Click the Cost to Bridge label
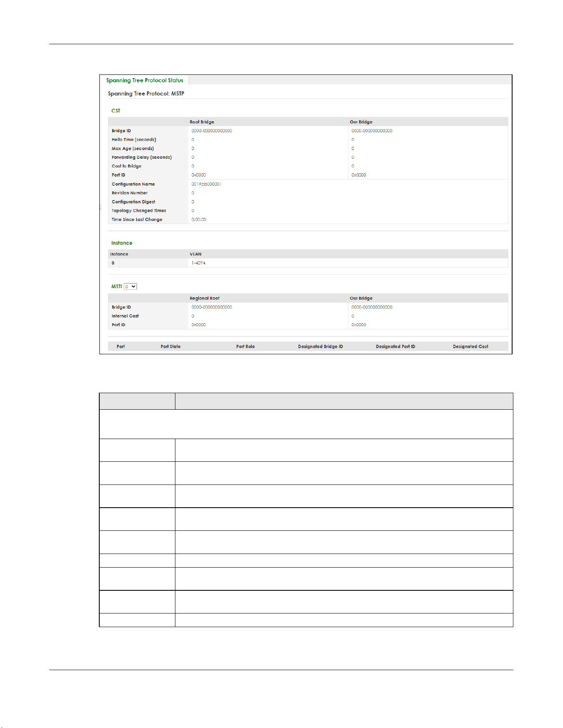 click(x=127, y=166)
